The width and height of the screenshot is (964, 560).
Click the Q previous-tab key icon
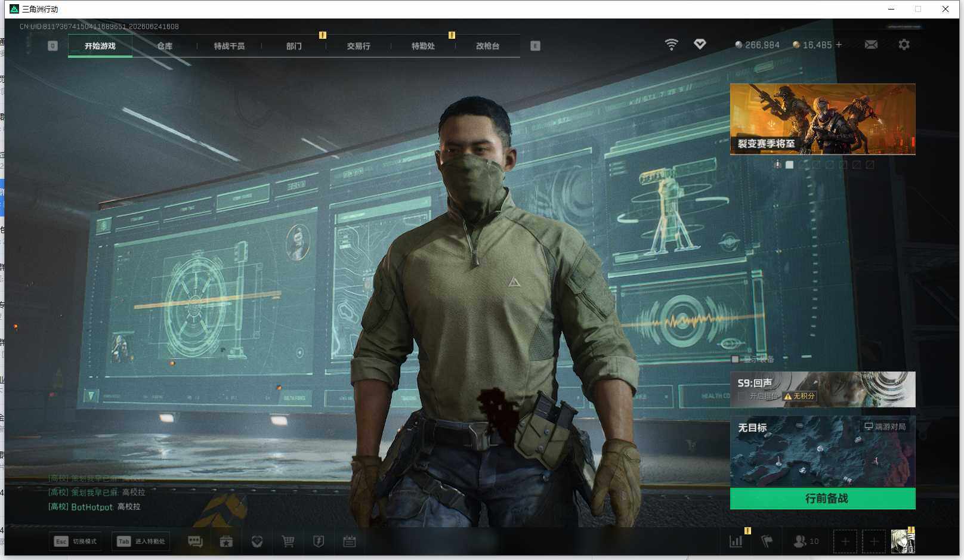click(x=52, y=46)
